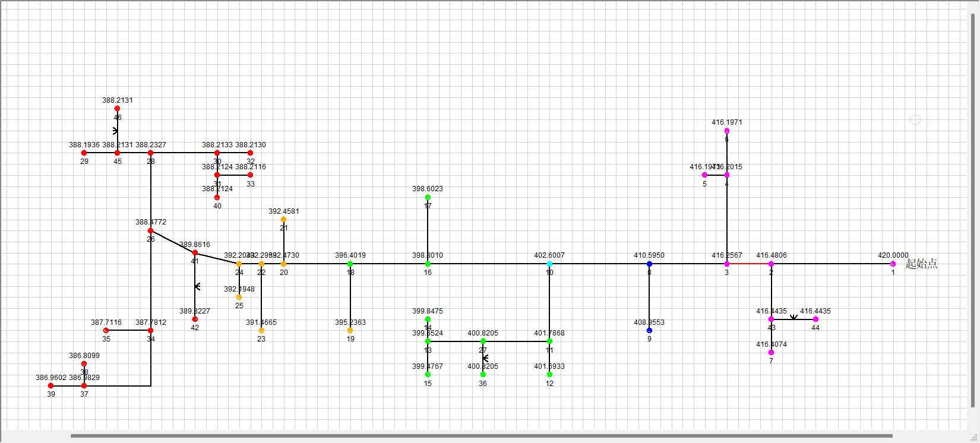The width and height of the screenshot is (980, 443).
Task: Click the red line segment between nodes 3 and 2
Action: point(749,264)
